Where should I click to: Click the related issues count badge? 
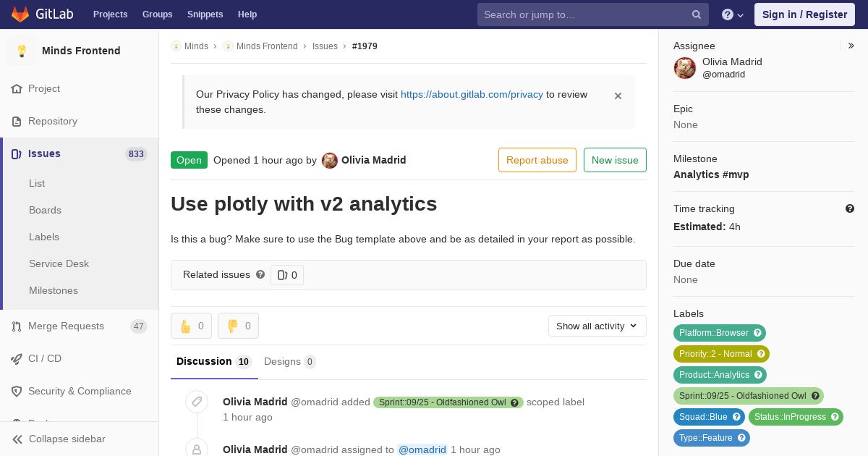[287, 275]
